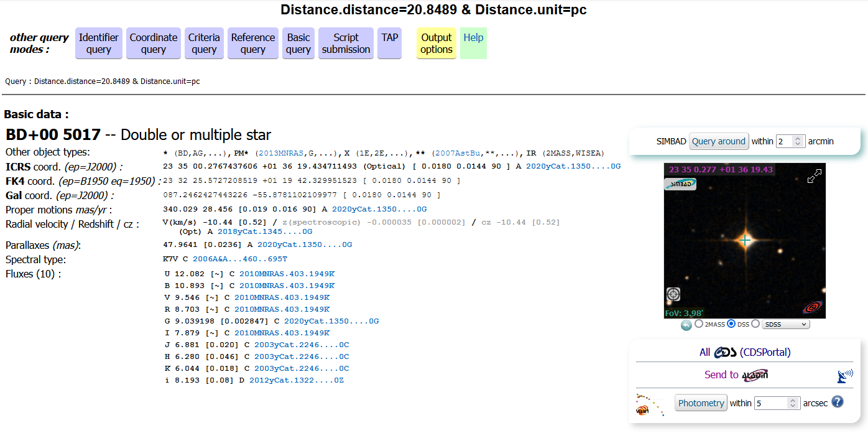Open the Script submission mode
Viewport: 868px width, 433px height.
point(346,44)
